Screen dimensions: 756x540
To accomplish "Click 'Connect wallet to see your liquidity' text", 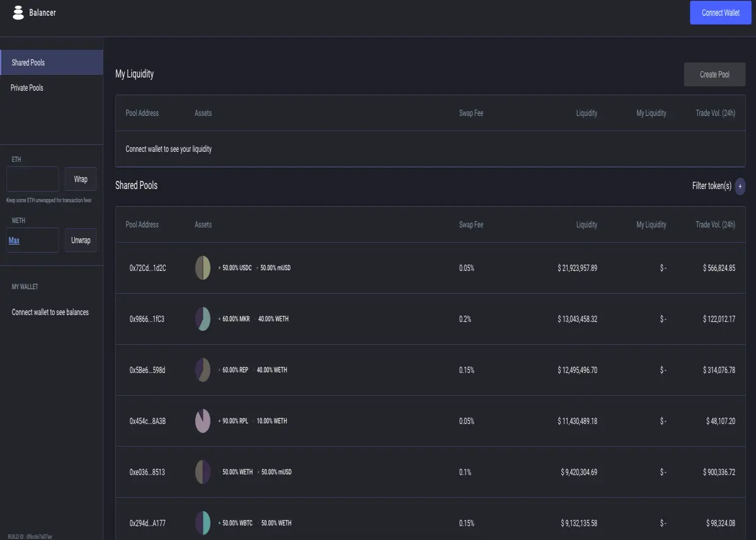I will tap(168, 149).
